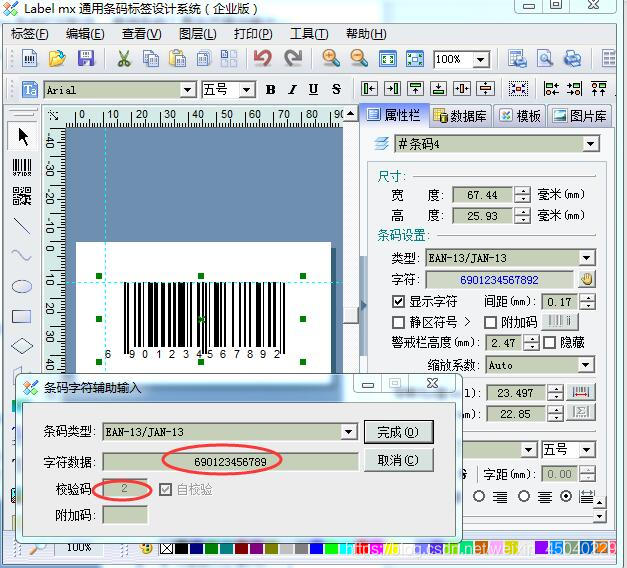Cut selection with scissors icon
Screen dimensions: 627x568
124,59
